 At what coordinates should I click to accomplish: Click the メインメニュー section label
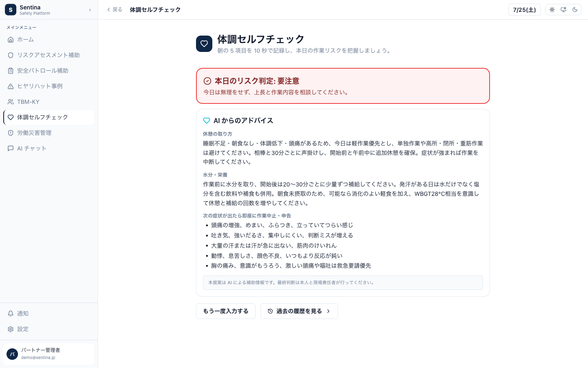point(22,27)
